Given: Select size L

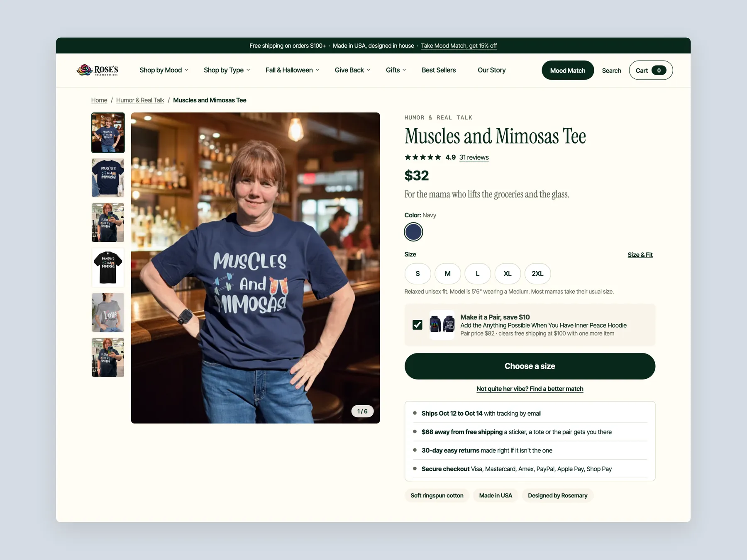Looking at the screenshot, I should click(478, 274).
